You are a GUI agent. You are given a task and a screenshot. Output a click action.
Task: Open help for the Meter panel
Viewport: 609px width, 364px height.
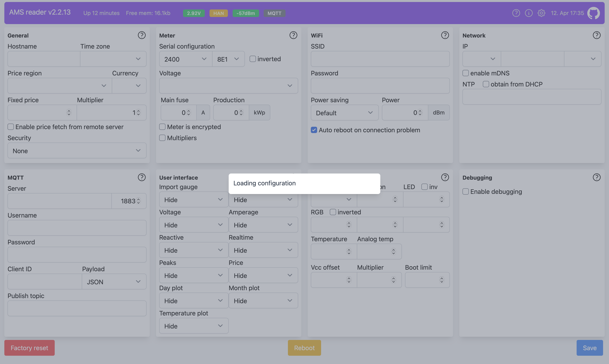coord(293,35)
